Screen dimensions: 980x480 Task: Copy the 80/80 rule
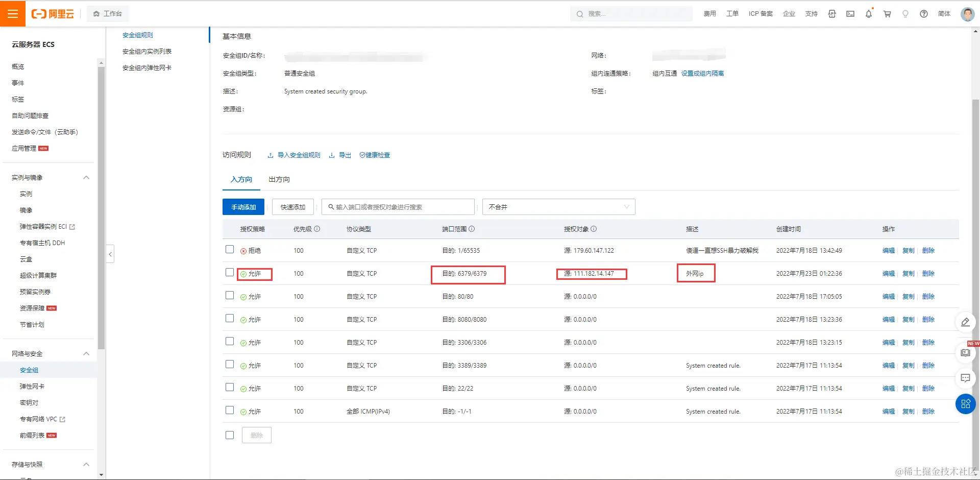click(909, 297)
